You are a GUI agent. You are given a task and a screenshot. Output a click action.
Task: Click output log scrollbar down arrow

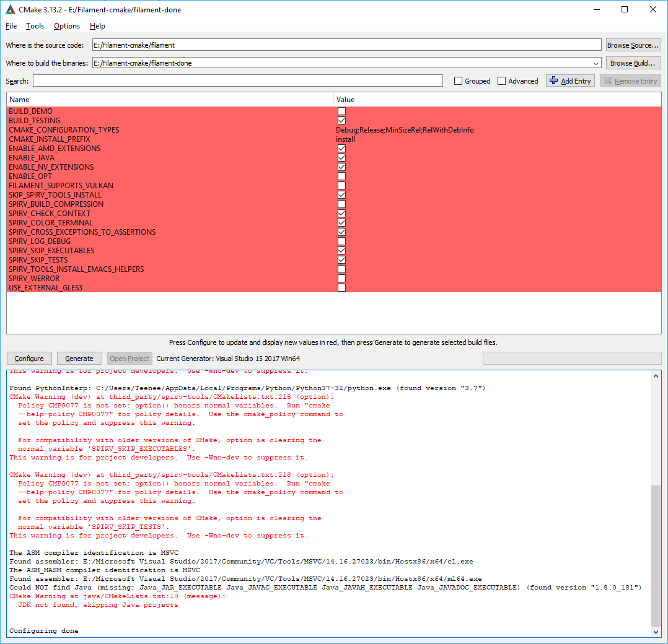click(x=656, y=632)
